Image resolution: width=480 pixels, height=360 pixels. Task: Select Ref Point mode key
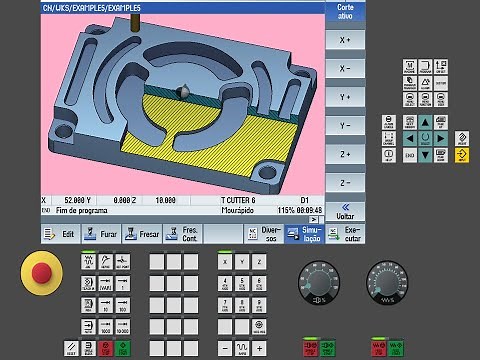(x=122, y=262)
